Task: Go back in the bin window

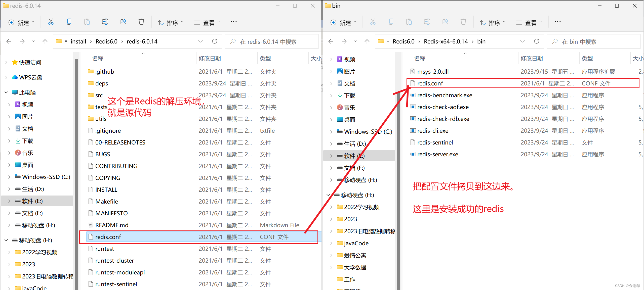Action: click(331, 41)
